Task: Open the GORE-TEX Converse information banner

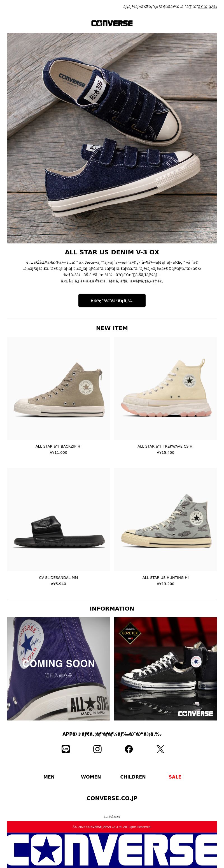Action: [165, 669]
